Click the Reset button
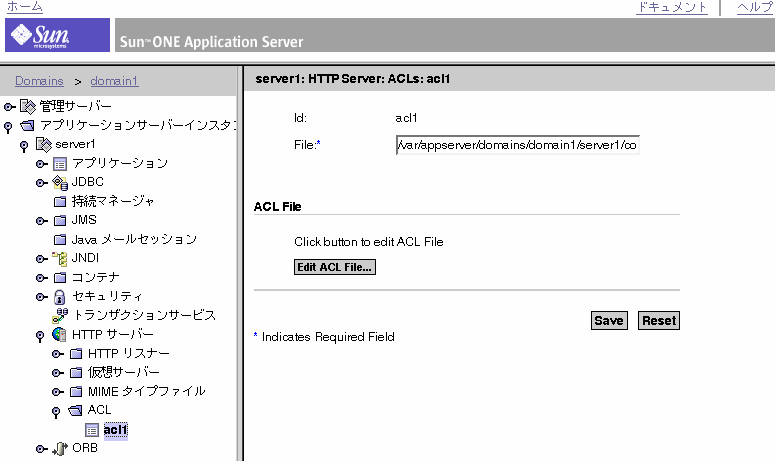Screen dimensions: 775x461 pos(659,321)
